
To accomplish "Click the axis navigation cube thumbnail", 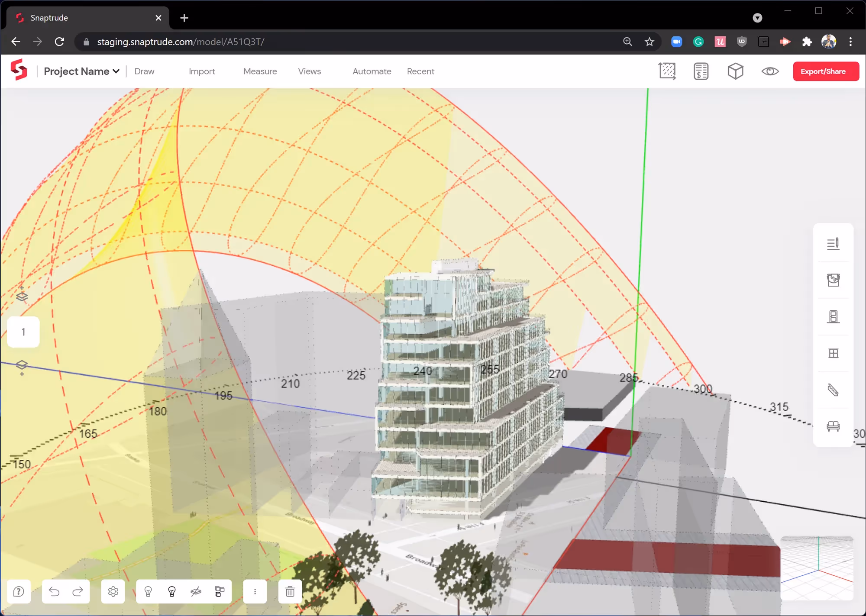I will point(817,568).
